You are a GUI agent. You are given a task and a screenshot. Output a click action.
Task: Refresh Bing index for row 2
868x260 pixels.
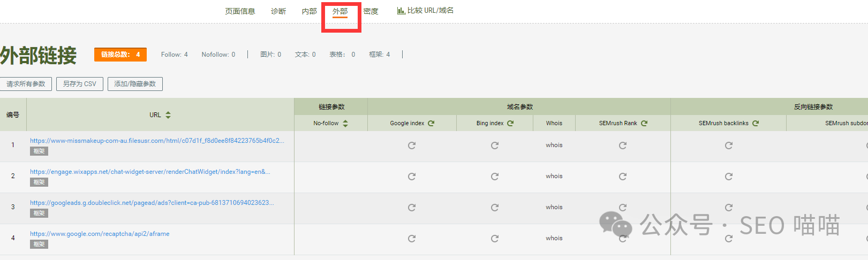point(495,177)
